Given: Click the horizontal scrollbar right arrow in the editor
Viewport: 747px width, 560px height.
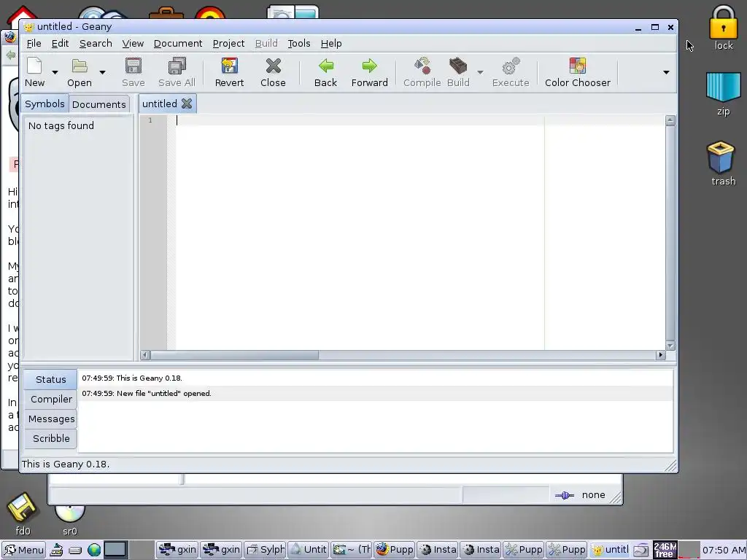Looking at the screenshot, I should point(660,355).
